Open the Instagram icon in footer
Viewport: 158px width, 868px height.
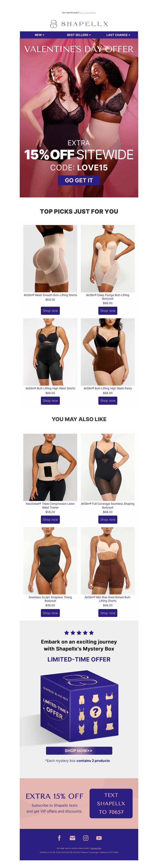click(86, 838)
